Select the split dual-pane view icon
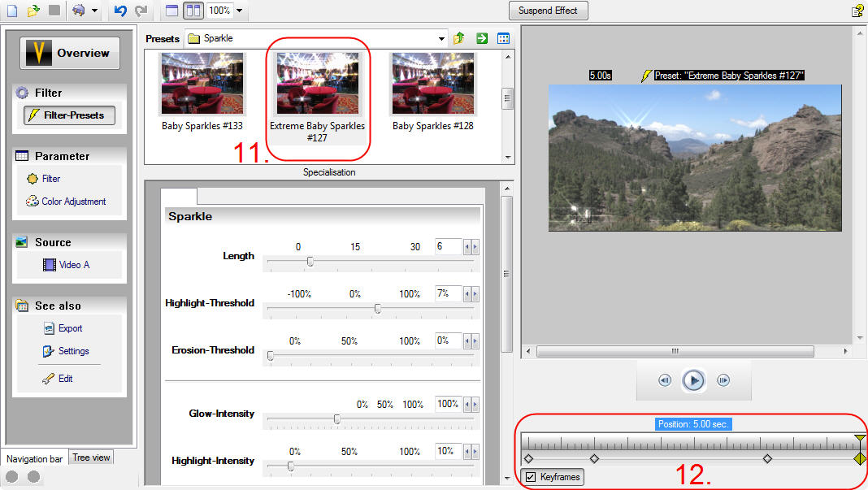 tap(193, 11)
